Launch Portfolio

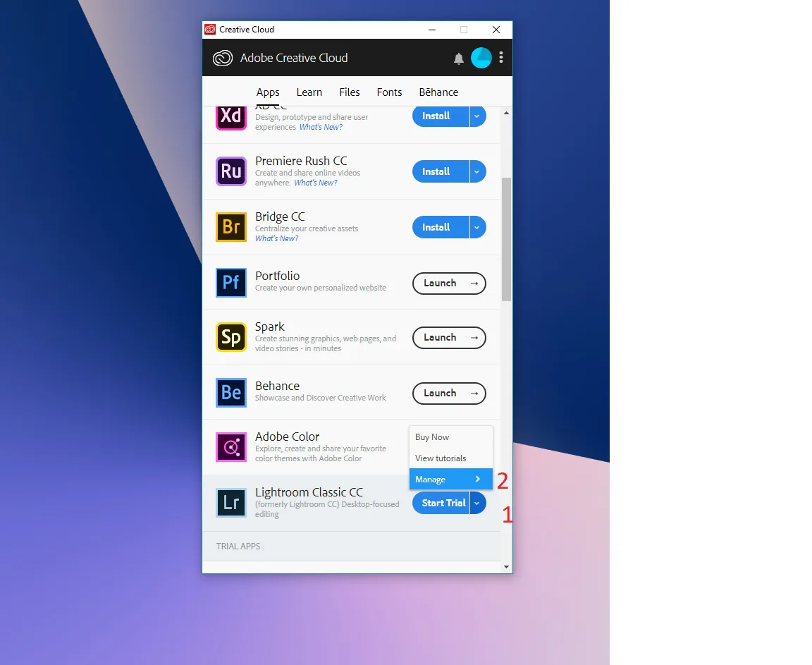(449, 283)
